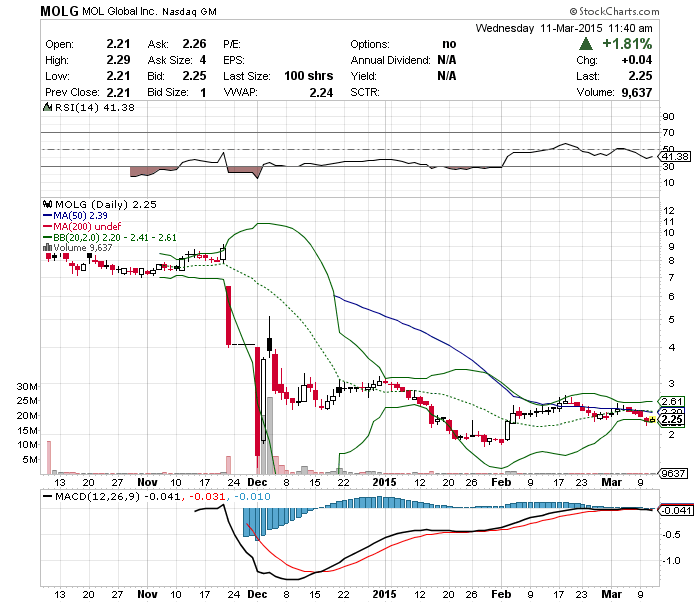The image size is (700, 603).
Task: Click the candlestick icon beside MOLG (Daily)
Action: coord(47,204)
